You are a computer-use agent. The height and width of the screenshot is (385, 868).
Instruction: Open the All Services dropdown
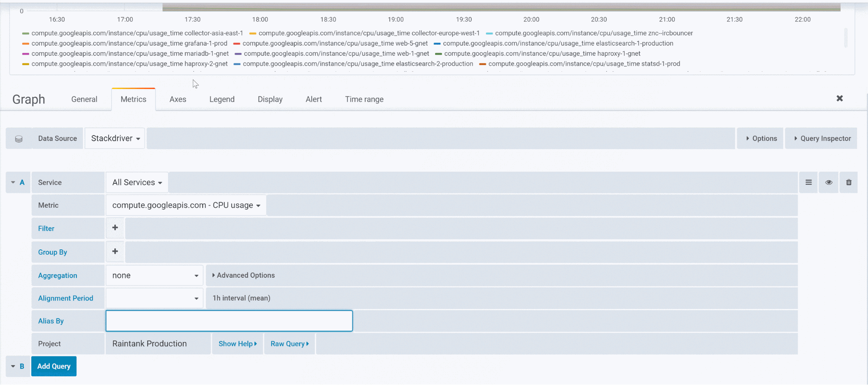pos(137,183)
